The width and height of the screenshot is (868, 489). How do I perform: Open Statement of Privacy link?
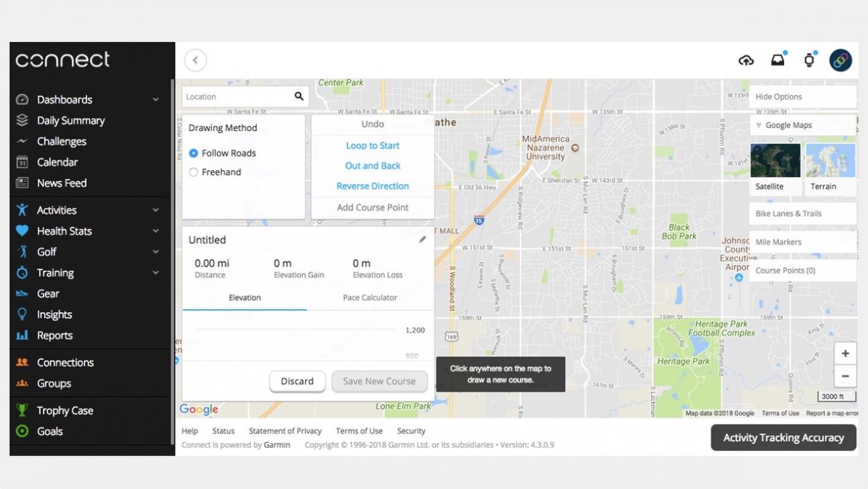285,431
